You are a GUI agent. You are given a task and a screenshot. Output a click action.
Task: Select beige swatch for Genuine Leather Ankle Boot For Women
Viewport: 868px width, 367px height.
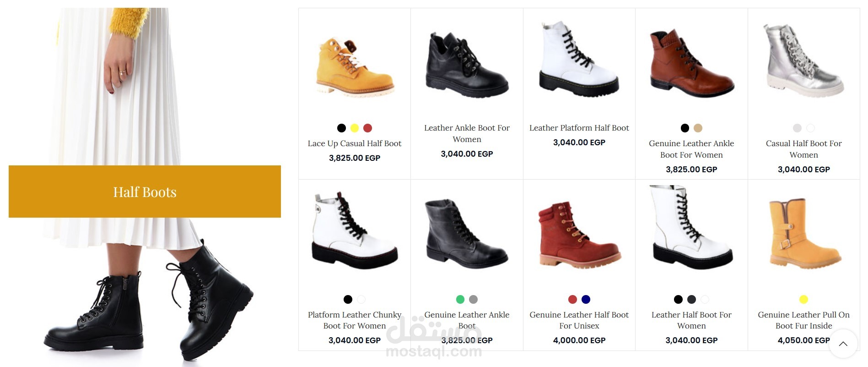698,128
